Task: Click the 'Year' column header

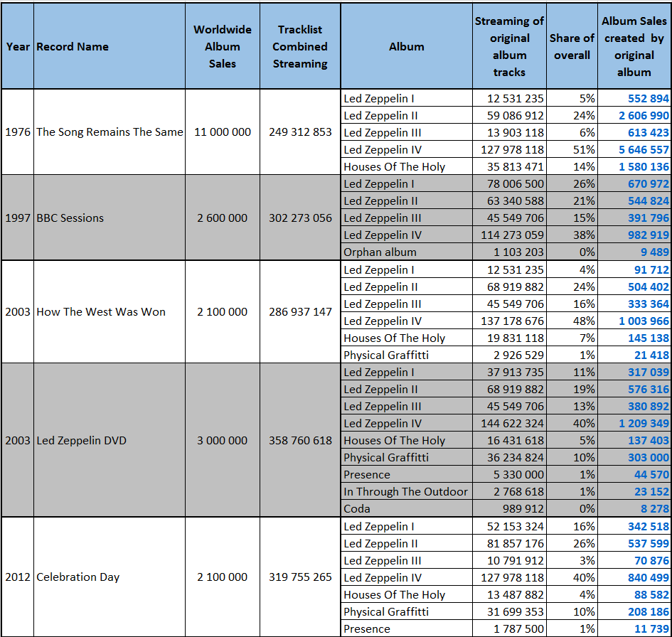Action: pyautogui.click(x=18, y=46)
